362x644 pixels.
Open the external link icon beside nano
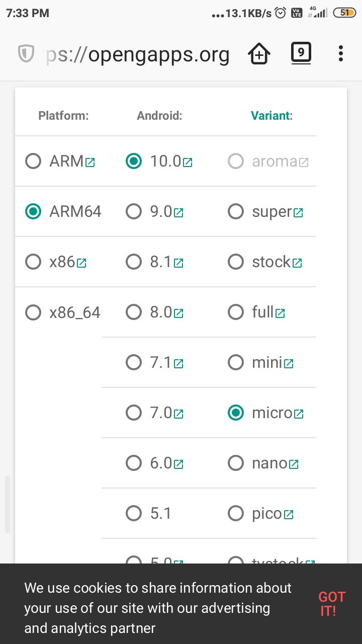pos(294,464)
